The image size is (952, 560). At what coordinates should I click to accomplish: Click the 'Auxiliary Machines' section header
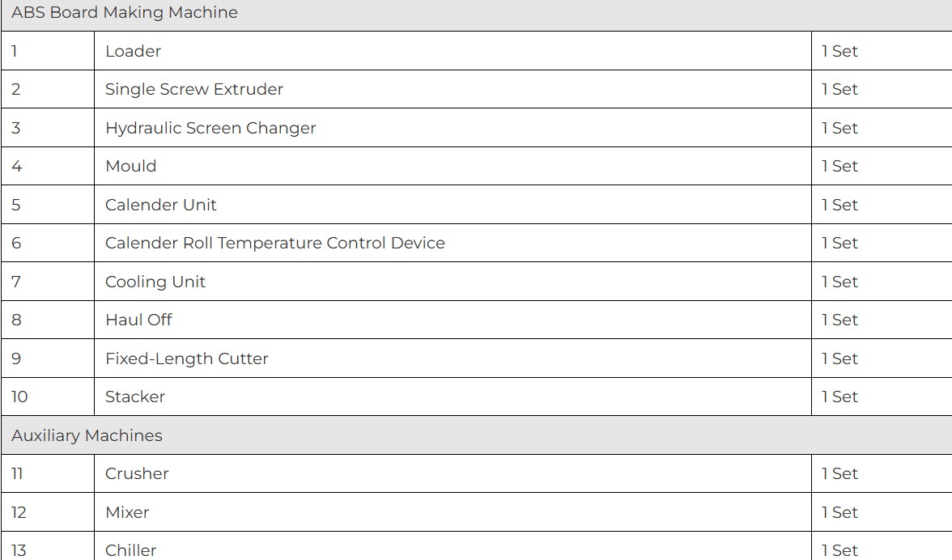point(87,435)
